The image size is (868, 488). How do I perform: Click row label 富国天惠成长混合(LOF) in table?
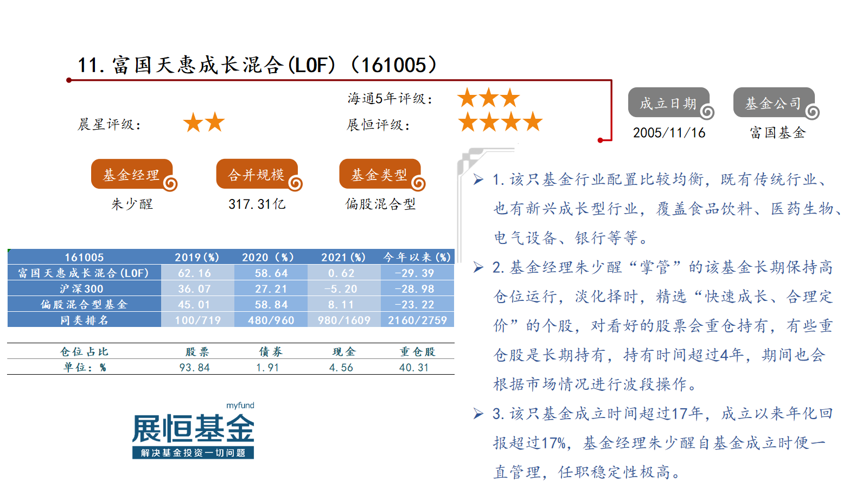(x=84, y=273)
